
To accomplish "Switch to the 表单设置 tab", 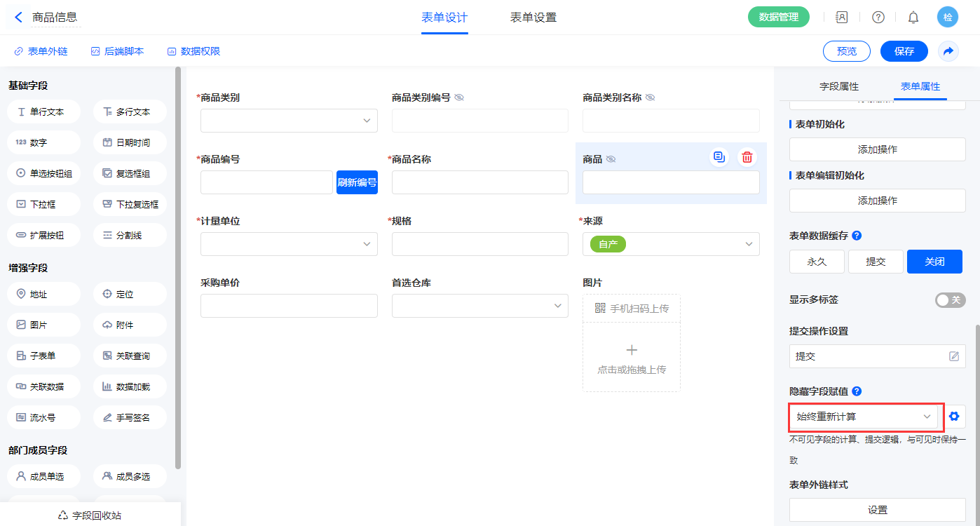I will click(x=533, y=18).
